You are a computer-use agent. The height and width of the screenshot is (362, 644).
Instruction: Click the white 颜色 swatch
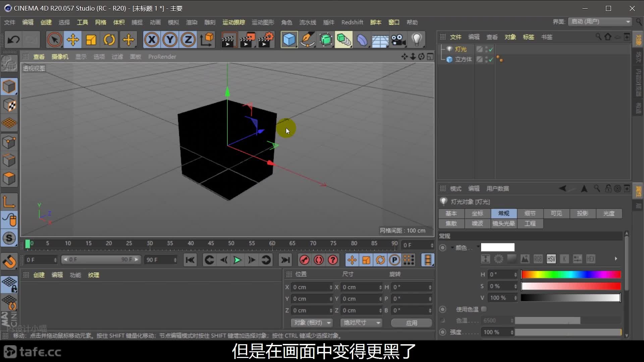497,247
